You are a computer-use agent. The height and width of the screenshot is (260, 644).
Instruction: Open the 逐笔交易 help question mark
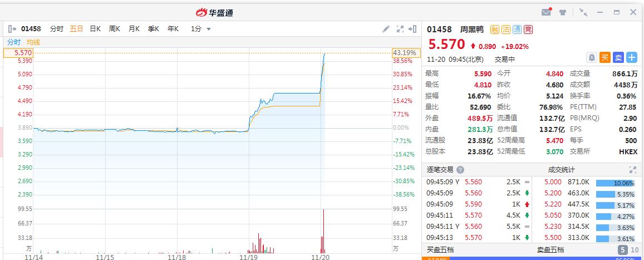coord(460,170)
